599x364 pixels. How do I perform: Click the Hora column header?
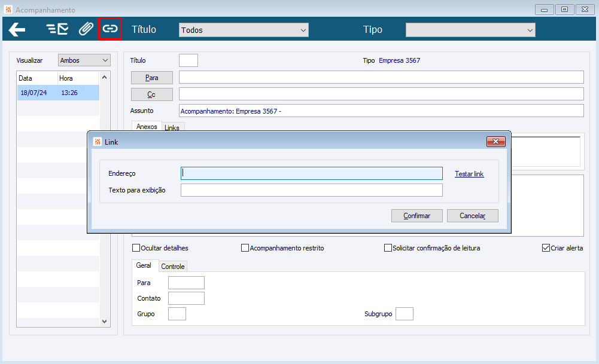click(x=78, y=78)
